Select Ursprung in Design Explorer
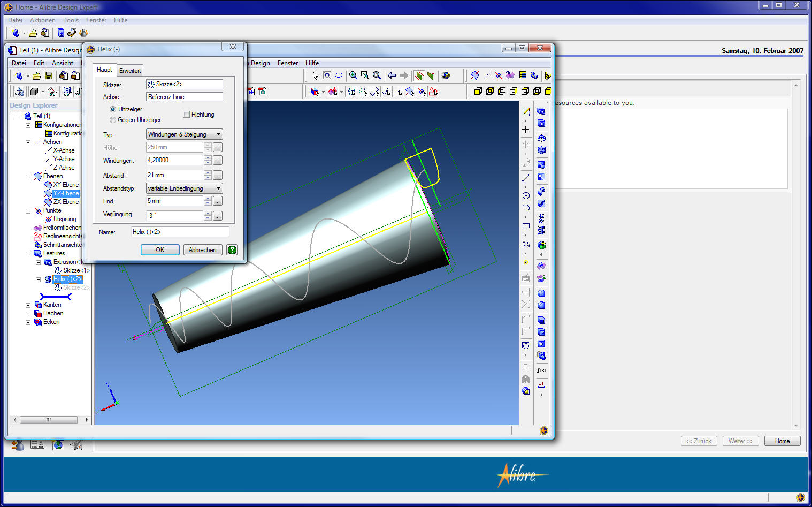The height and width of the screenshot is (507, 812). pos(65,219)
